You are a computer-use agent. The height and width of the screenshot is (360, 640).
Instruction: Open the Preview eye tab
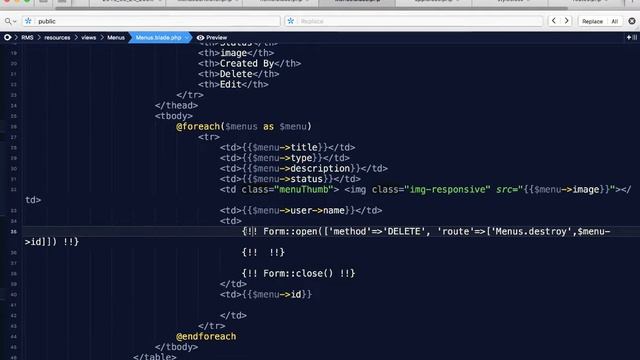212,38
